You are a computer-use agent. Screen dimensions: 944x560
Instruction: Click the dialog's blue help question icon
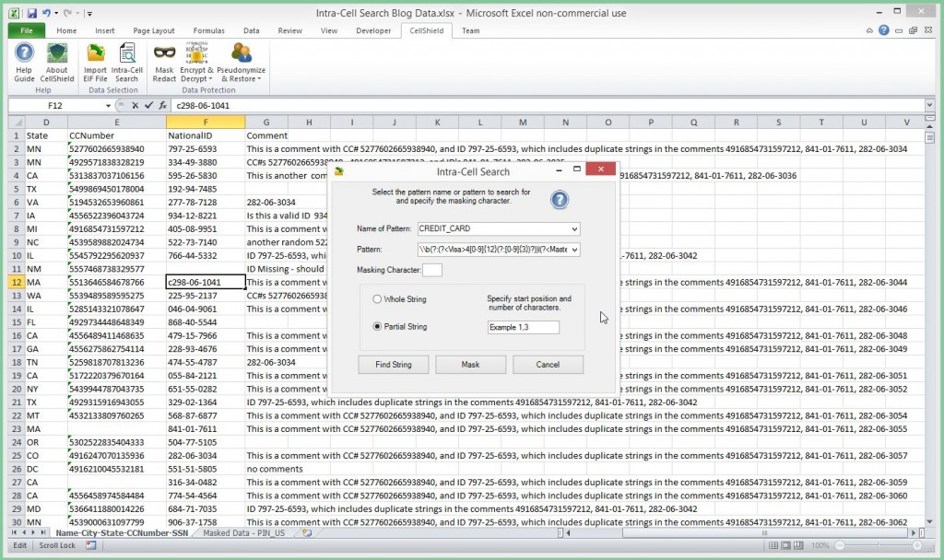(x=560, y=200)
